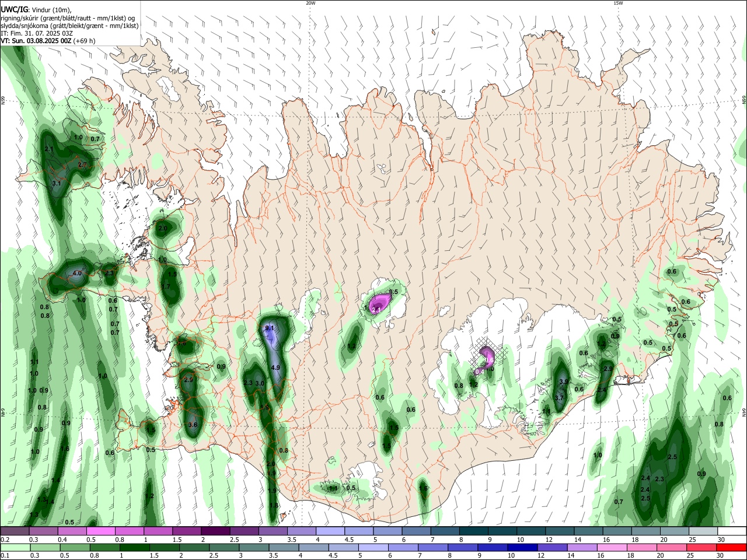
Task: Click the '4.9' precipitation value on the map
Action: (x=276, y=368)
